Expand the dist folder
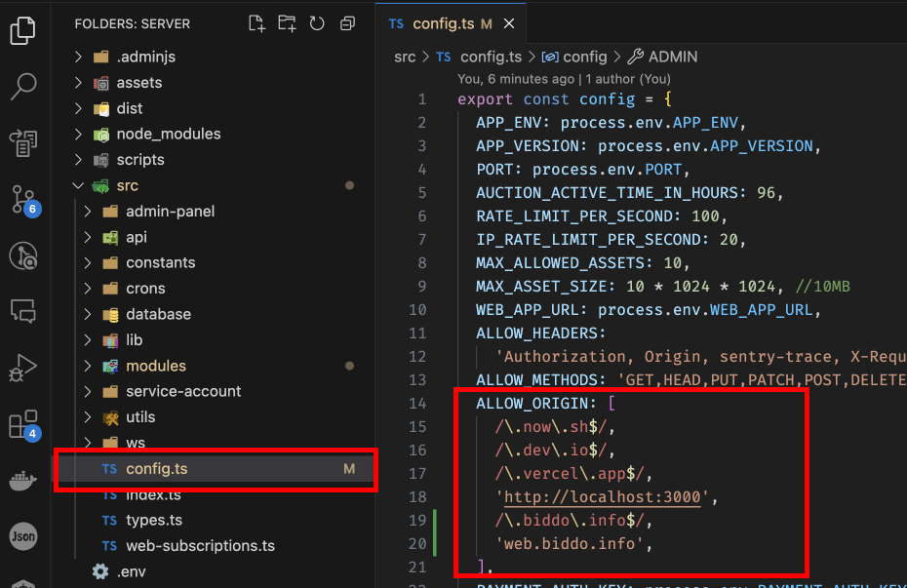The image size is (907, 588). pyautogui.click(x=78, y=108)
